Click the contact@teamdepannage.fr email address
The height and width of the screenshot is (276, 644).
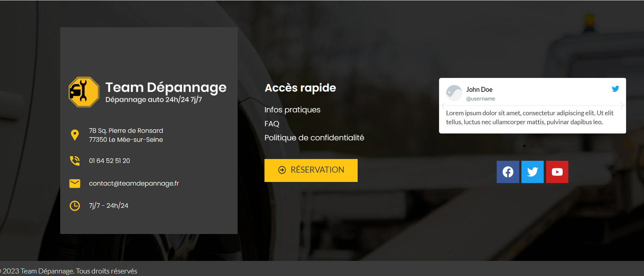click(x=134, y=183)
